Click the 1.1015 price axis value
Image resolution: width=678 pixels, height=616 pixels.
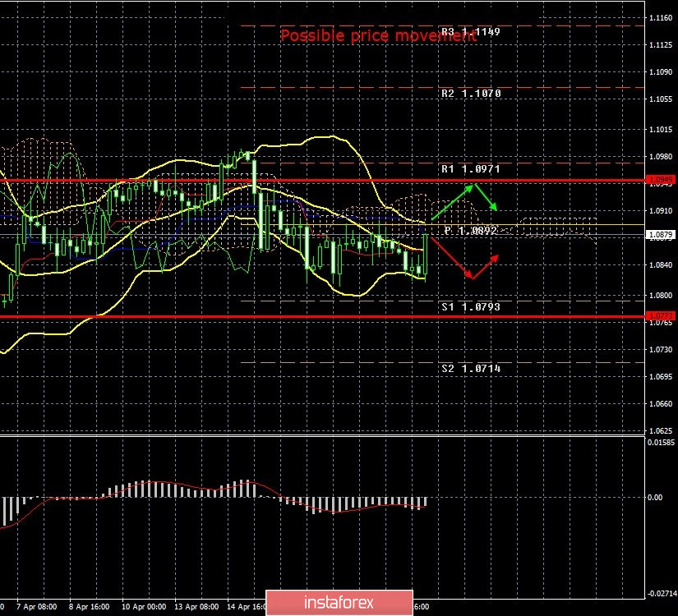pyautogui.click(x=661, y=130)
